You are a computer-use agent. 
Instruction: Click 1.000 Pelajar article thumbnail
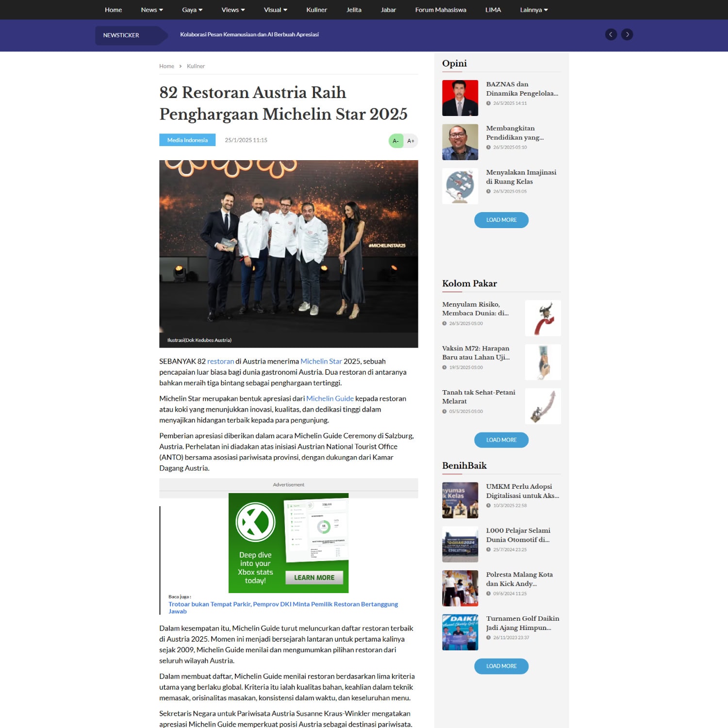460,545
